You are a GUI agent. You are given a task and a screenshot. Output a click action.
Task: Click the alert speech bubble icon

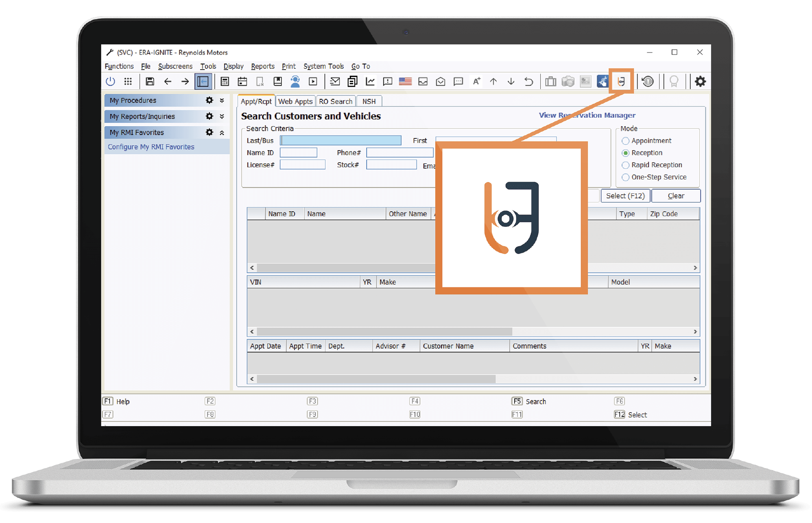pyautogui.click(x=388, y=81)
